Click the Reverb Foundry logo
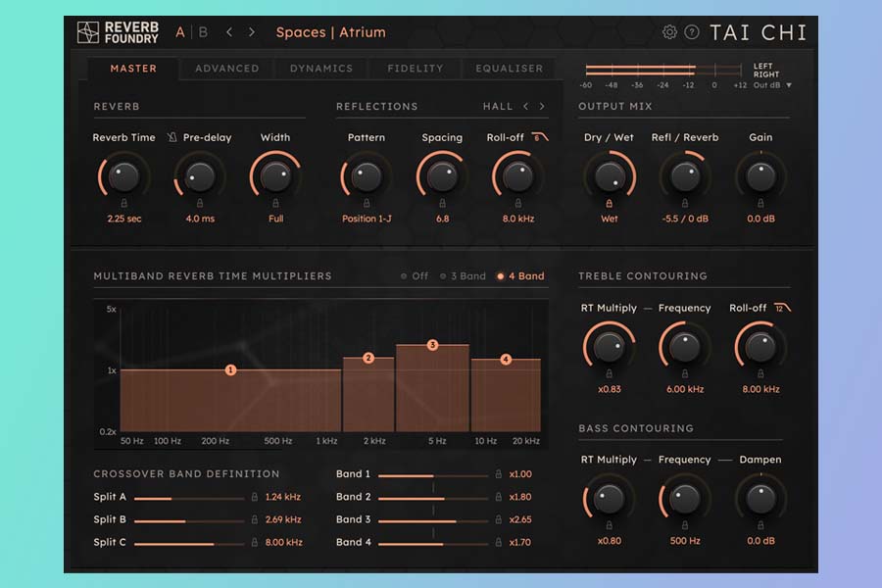Screen dimensions: 882x588 coord(117,32)
